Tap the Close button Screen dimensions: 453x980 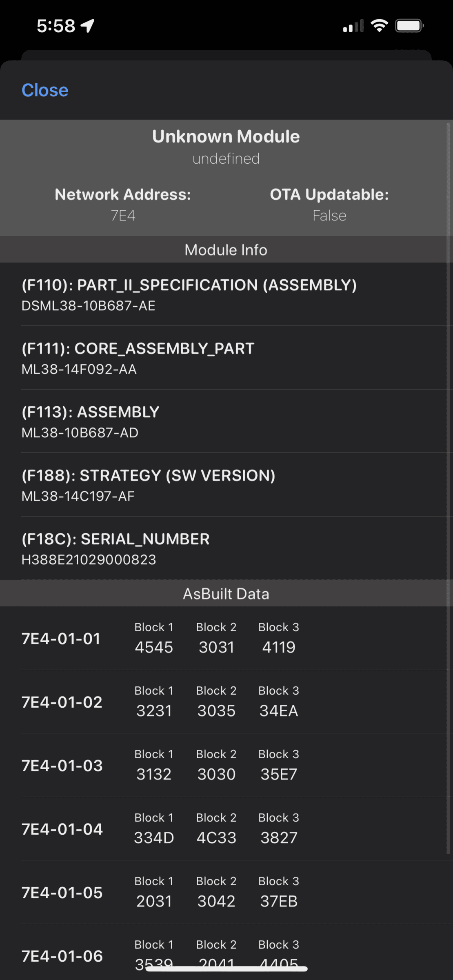tap(45, 90)
